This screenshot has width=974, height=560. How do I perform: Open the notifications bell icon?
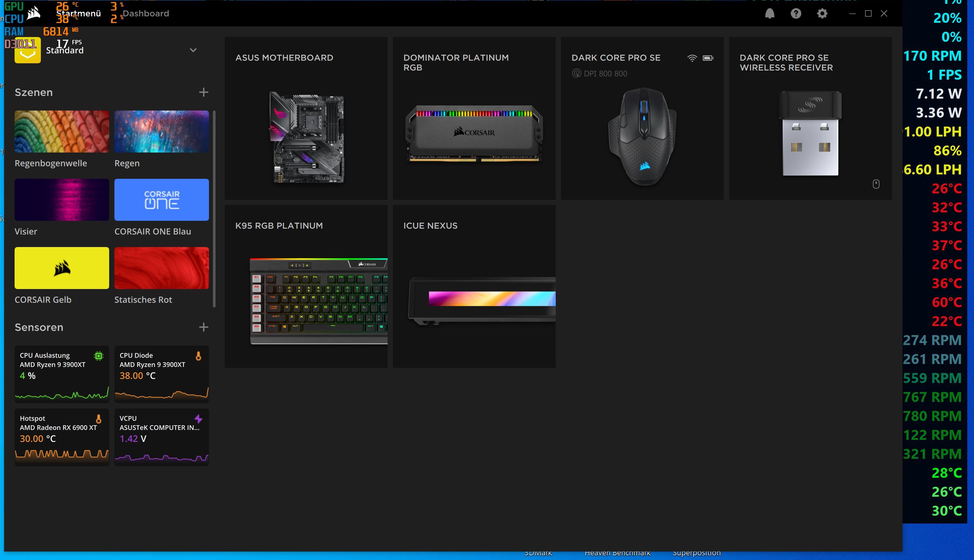point(770,14)
